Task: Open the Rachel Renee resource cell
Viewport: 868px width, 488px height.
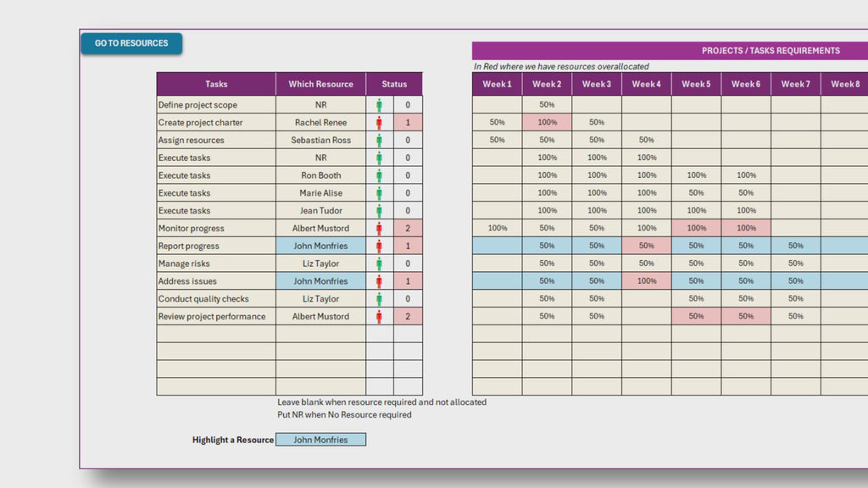Action: tap(320, 123)
